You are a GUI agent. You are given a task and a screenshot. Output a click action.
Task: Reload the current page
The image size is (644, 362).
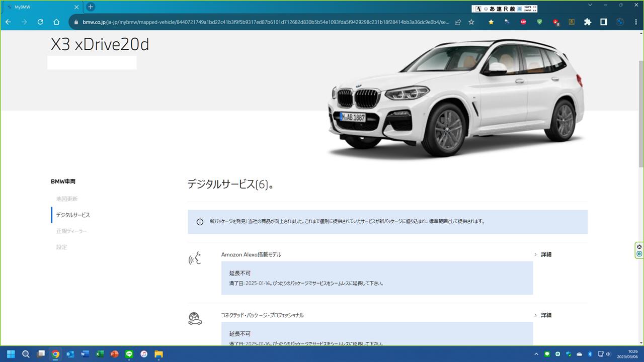(40, 22)
